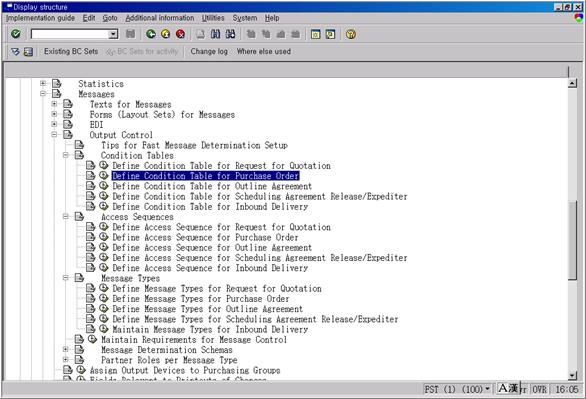Open the System menu
Image resolution: width=586 pixels, height=399 pixels.
click(245, 18)
